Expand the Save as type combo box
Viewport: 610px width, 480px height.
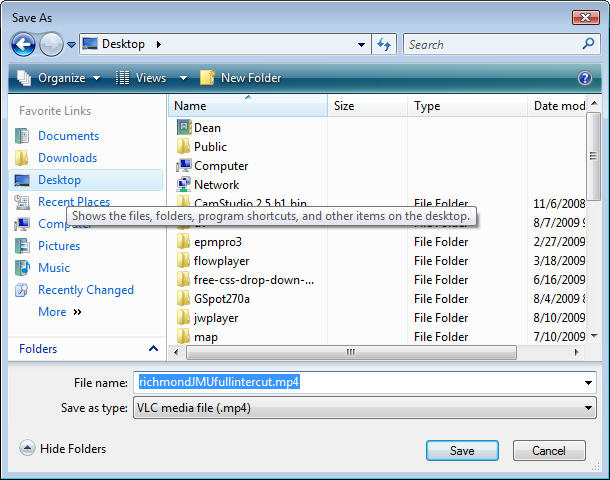[x=588, y=408]
